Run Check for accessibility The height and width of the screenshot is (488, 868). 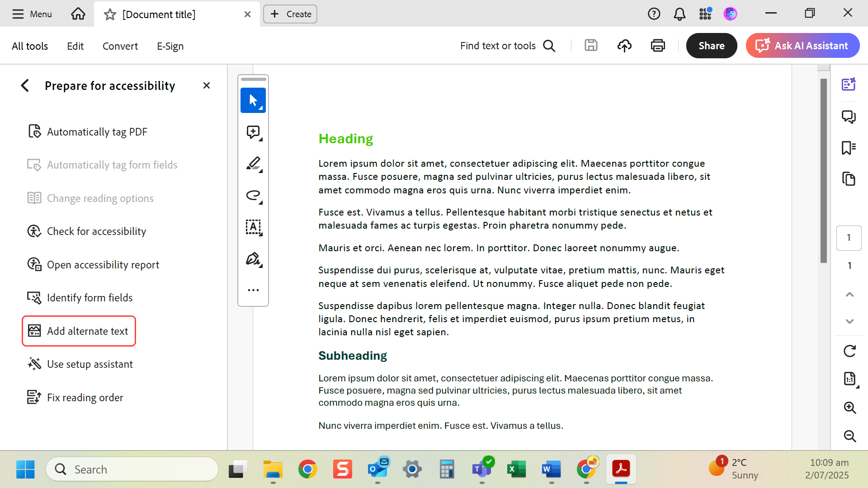click(x=87, y=231)
